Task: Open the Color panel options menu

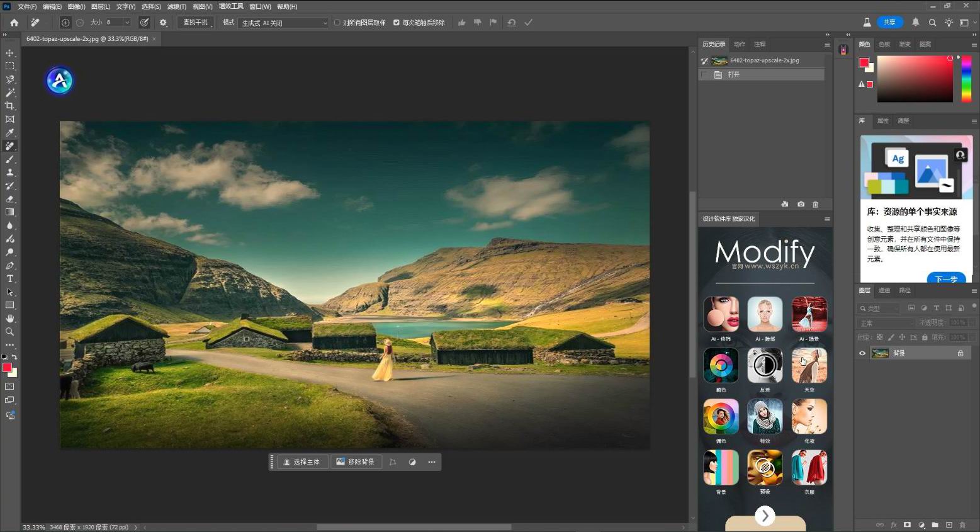Action: [974, 45]
